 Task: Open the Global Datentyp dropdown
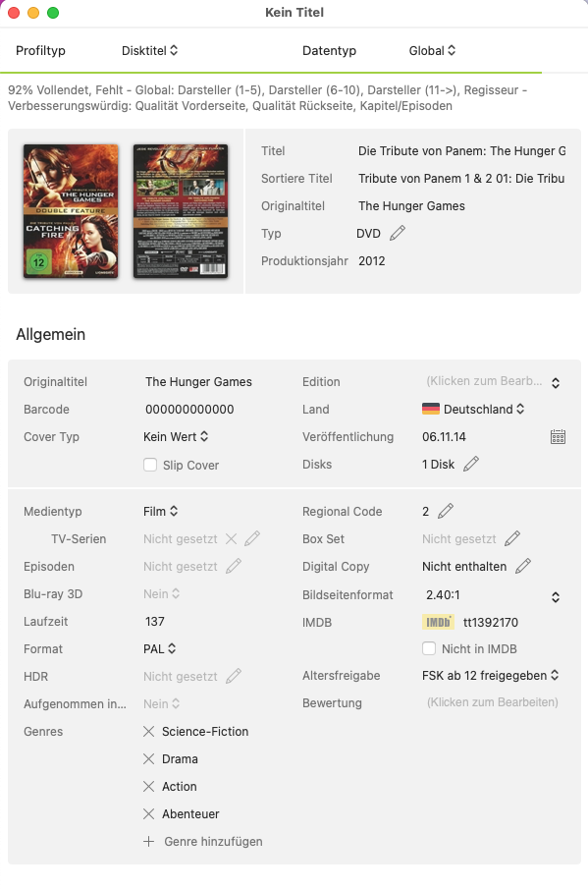point(432,50)
